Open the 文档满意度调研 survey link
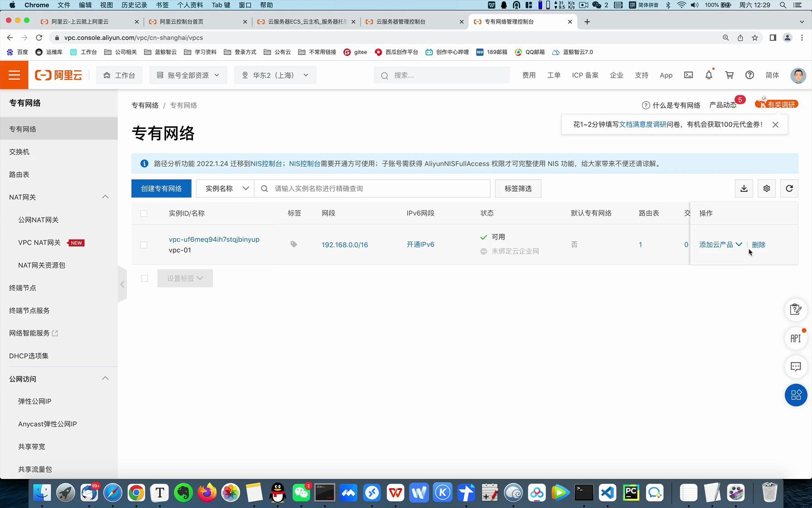This screenshot has height=508, width=812. click(643, 125)
